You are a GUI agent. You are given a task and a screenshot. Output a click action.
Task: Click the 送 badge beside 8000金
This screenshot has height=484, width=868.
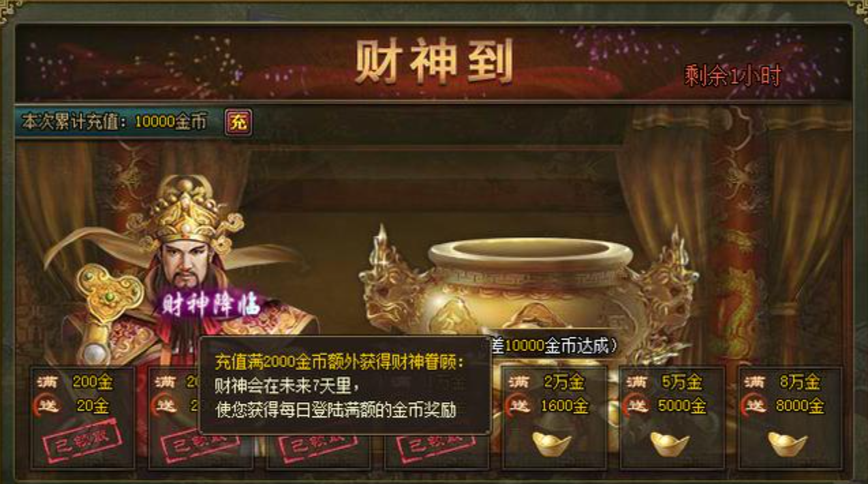click(x=756, y=406)
